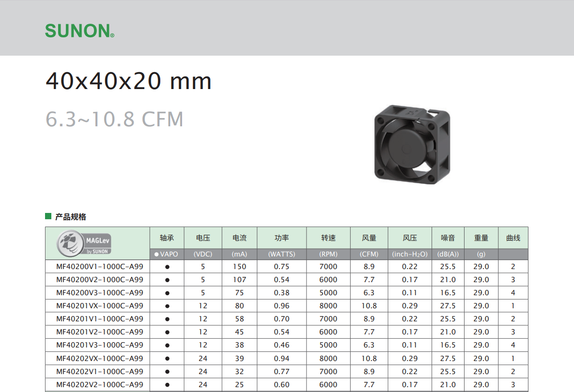Click the "(VDC)" unit label

(x=203, y=254)
